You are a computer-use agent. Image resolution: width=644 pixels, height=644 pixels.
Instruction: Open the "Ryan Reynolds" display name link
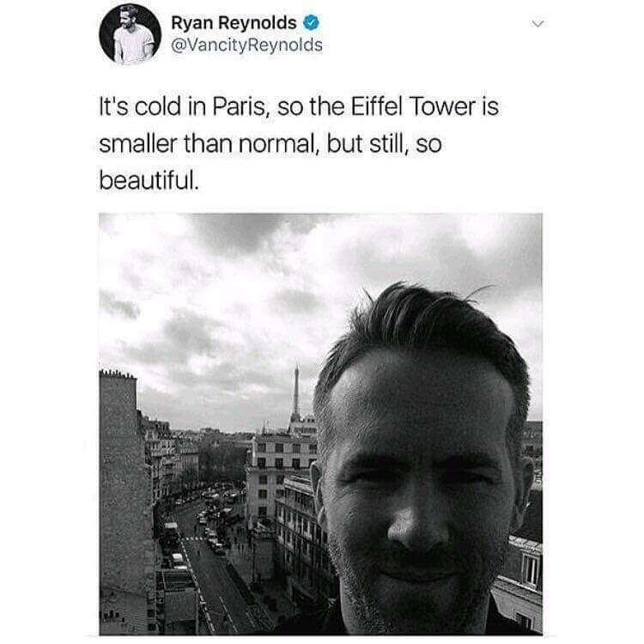pos(234,23)
